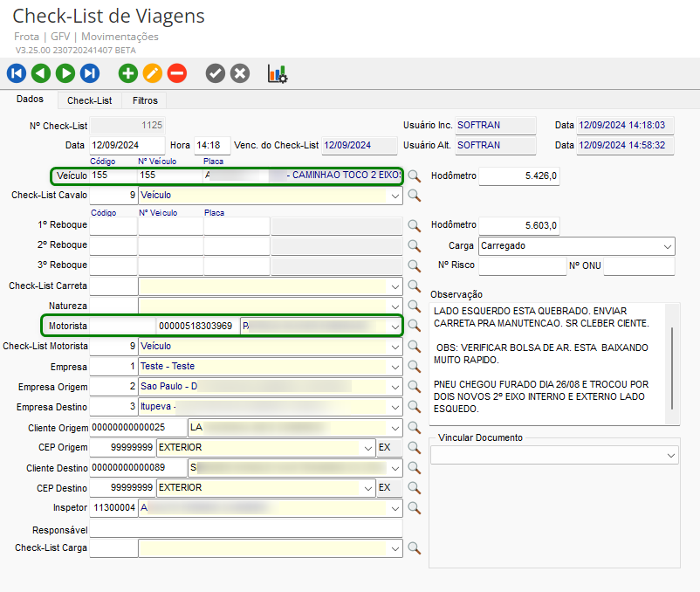Go to the first record
700x592 pixels.
tap(17, 74)
